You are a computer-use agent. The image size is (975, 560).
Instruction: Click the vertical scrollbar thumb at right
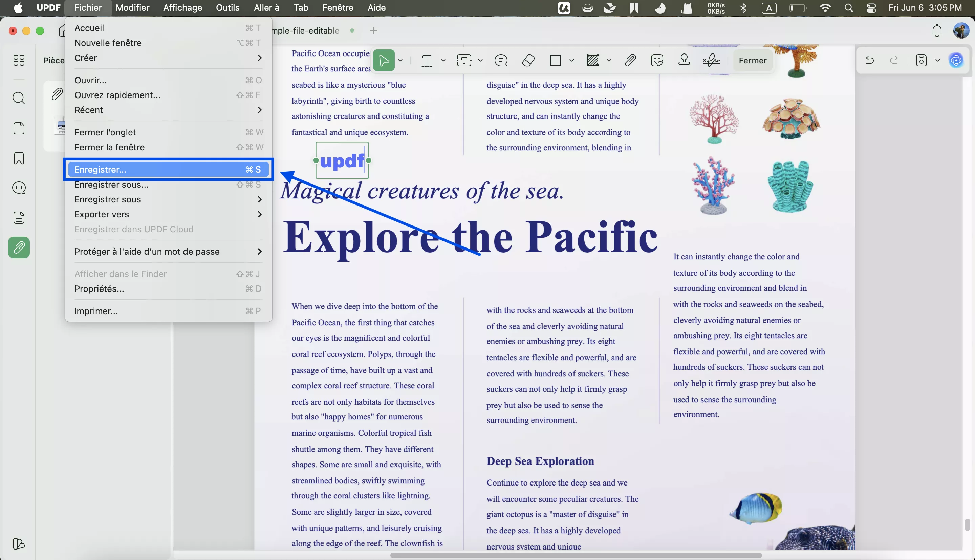coord(967,524)
